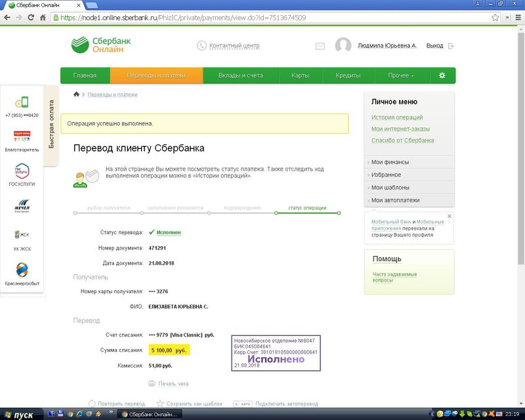Click the выбор получателя progress step
525x420 pixels.
108,207
